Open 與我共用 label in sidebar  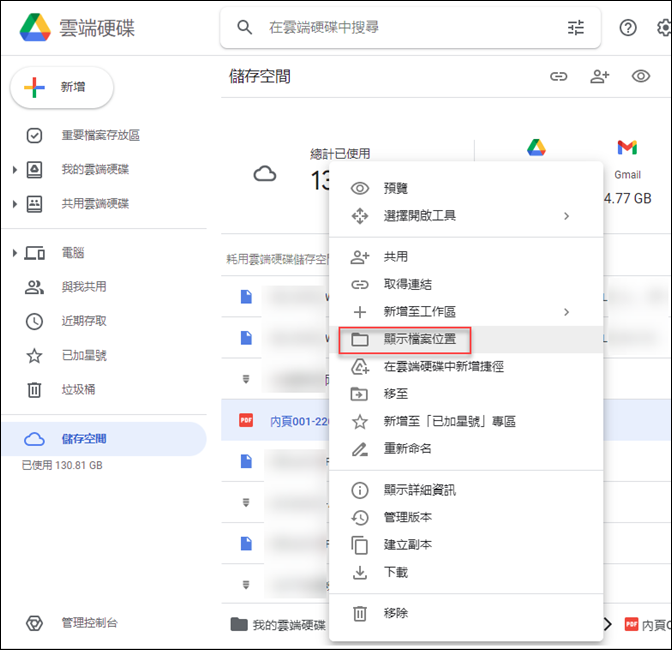coord(84,287)
